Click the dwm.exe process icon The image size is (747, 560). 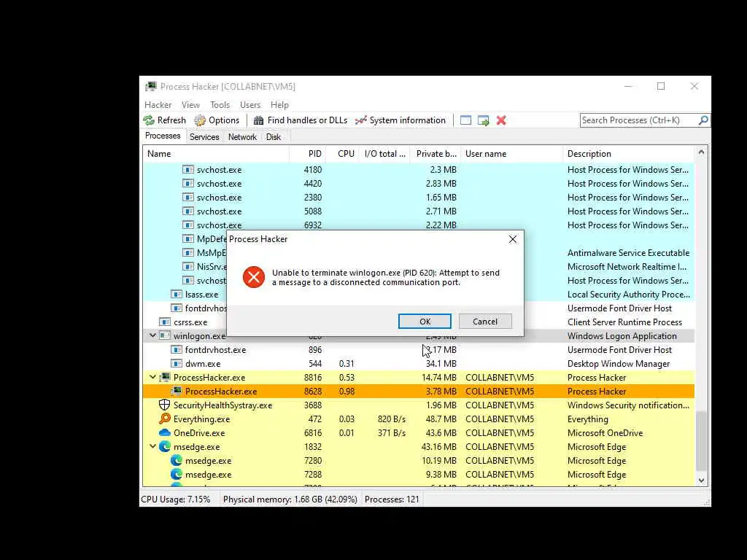pyautogui.click(x=177, y=363)
